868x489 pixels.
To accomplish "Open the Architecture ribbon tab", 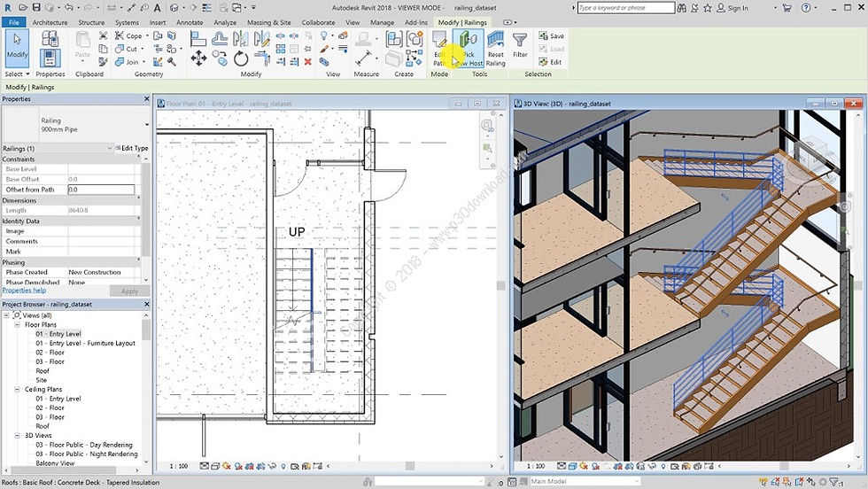I will (x=50, y=23).
